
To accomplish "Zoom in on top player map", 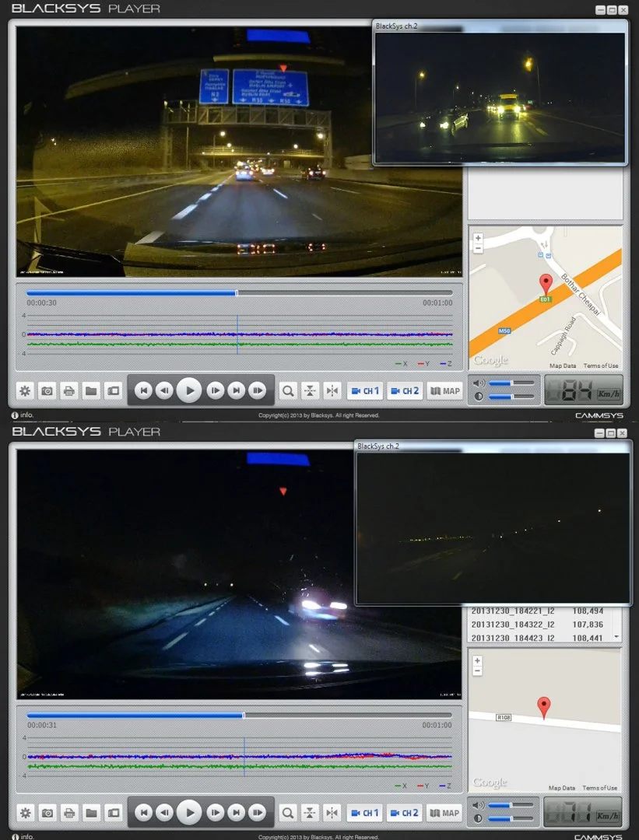I will coord(478,238).
